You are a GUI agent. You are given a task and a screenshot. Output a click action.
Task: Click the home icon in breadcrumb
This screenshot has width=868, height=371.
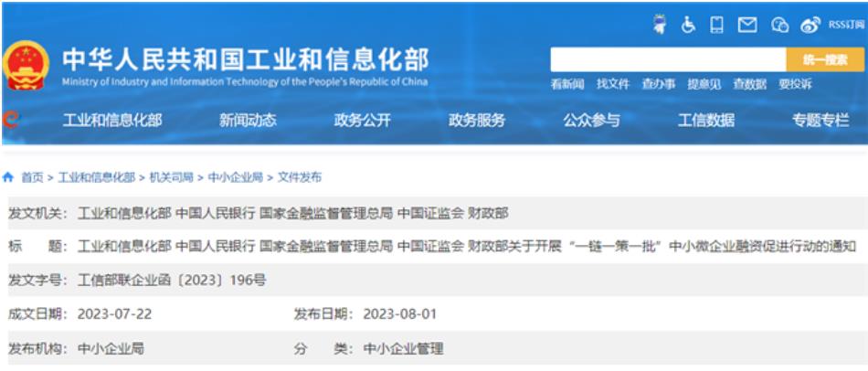tap(7, 177)
